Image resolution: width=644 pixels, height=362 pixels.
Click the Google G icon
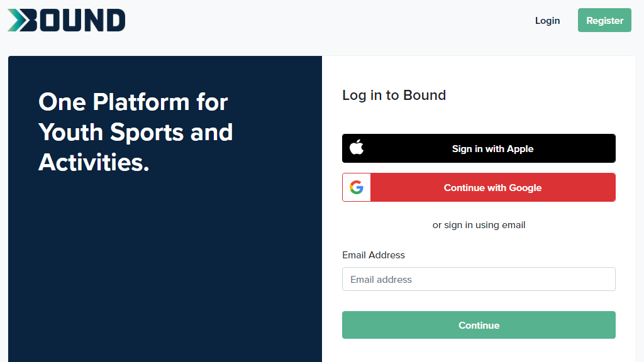(x=357, y=187)
